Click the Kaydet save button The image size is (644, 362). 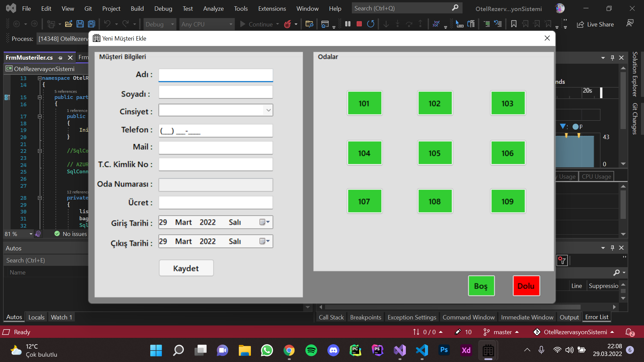click(x=186, y=268)
